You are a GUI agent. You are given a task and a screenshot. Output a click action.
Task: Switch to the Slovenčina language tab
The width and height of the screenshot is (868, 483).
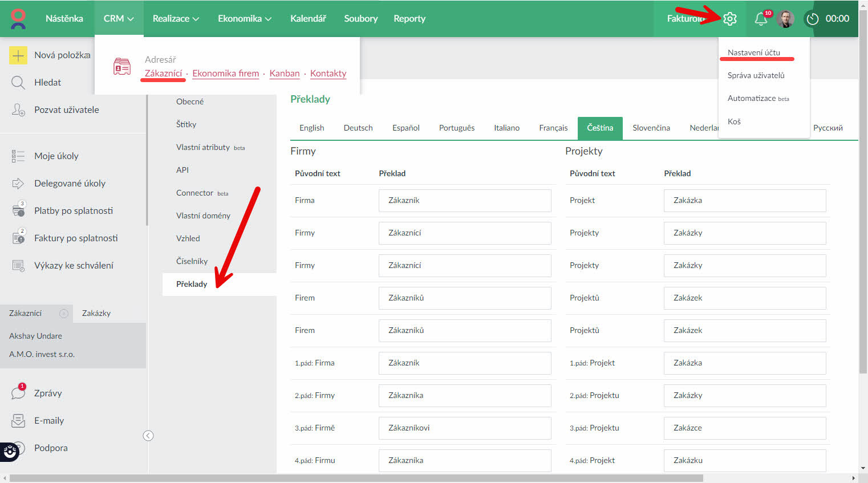click(651, 128)
